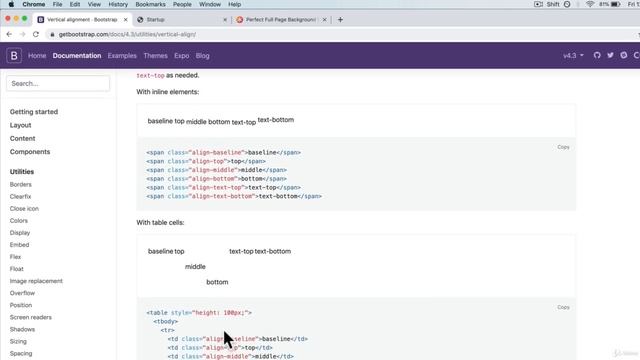The height and width of the screenshot is (360, 640).
Task: Open a new tab with plus icon
Action: (340, 20)
